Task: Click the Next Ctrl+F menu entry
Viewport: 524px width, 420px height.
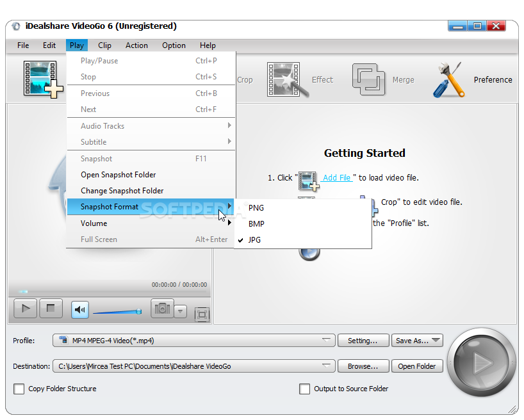Action: 151,109
